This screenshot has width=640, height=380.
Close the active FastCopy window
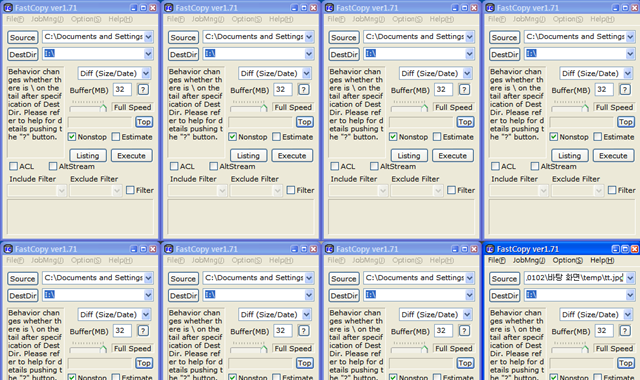pyautogui.click(x=634, y=249)
